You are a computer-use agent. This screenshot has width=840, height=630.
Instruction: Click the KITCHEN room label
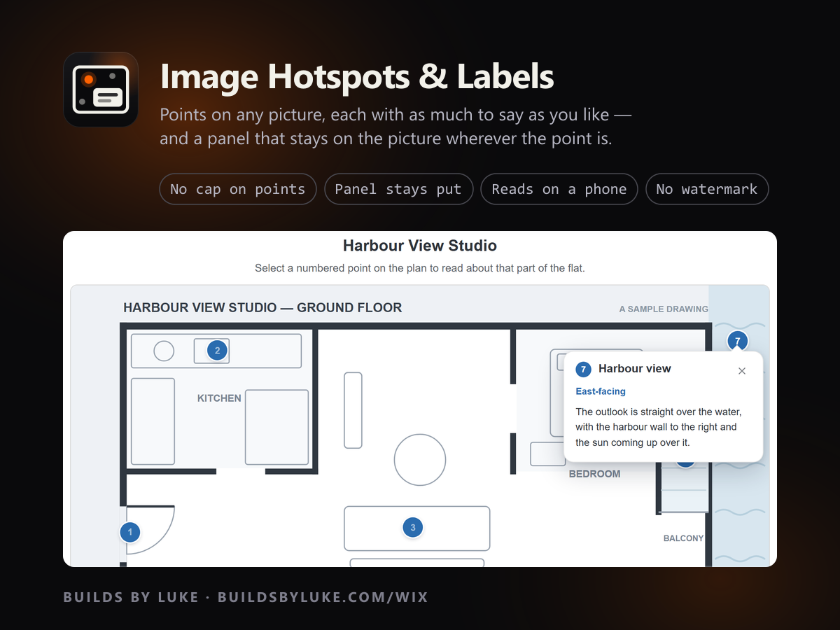point(219,398)
